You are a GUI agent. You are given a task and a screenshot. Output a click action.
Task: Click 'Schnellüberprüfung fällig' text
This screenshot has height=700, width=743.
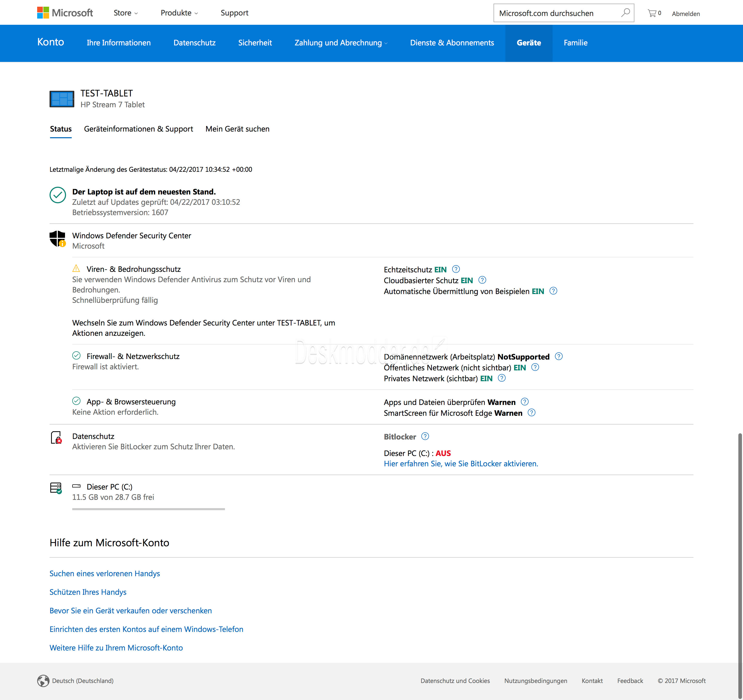pyautogui.click(x=115, y=300)
